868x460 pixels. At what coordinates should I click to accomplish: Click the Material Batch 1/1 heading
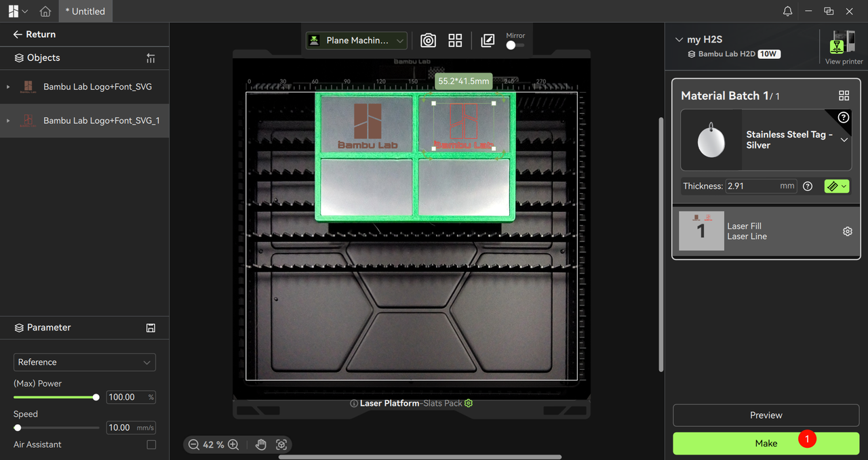point(730,96)
